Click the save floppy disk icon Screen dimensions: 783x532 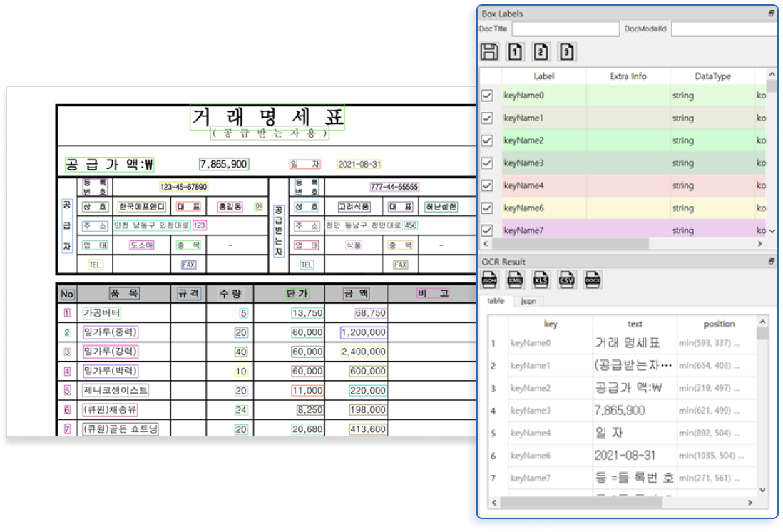pos(489,51)
